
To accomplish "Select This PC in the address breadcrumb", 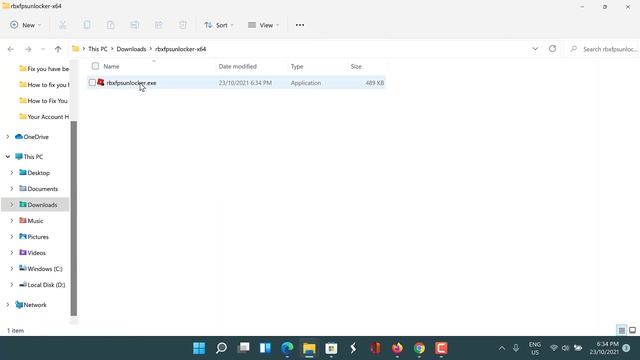I will [x=98, y=49].
